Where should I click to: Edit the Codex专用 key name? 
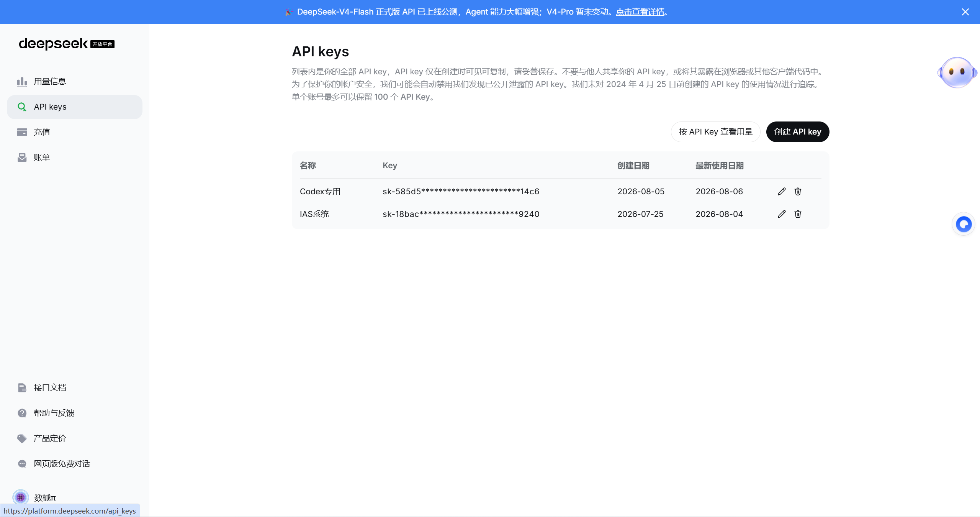pos(782,192)
